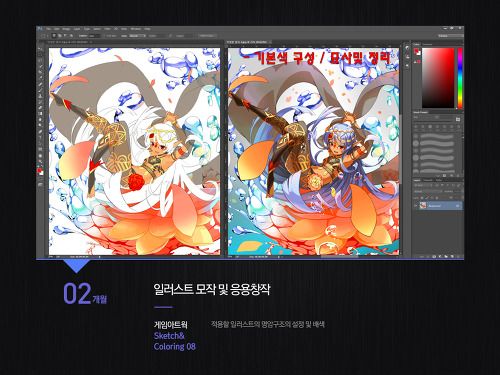The image size is (500, 375).
Task: Select the Pen tool
Action: pos(40,132)
